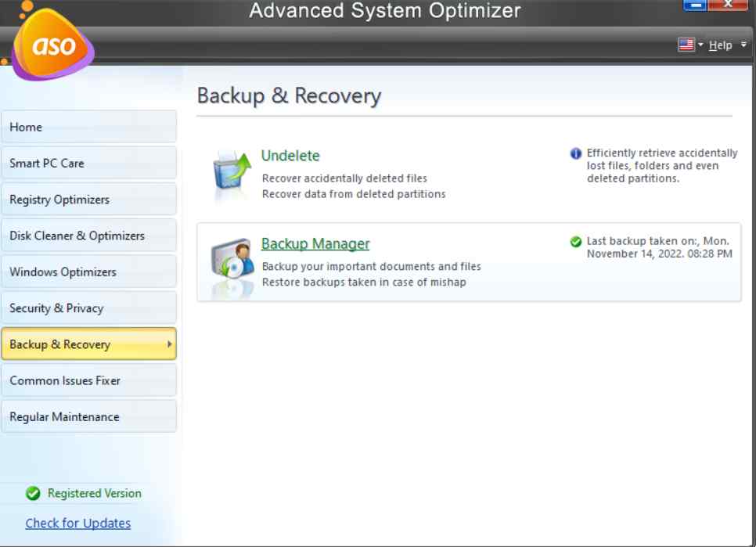This screenshot has height=547, width=756.
Task: Close the Advanced System Optimizer window
Action: 728,5
